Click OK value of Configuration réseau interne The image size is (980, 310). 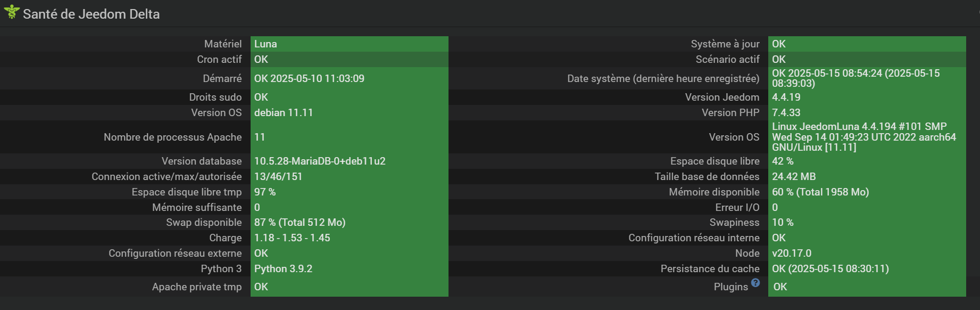tap(779, 238)
